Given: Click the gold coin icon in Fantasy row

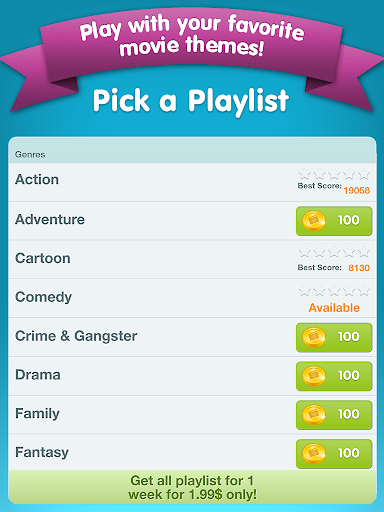Looking at the screenshot, I should point(314,453).
